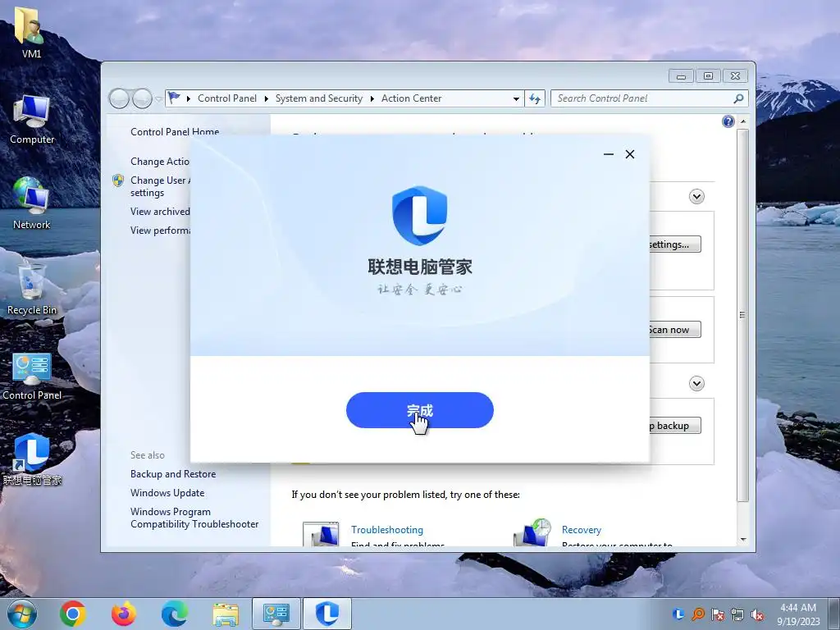Click the backup button in Action Center
The height and width of the screenshot is (630, 840).
(675, 426)
